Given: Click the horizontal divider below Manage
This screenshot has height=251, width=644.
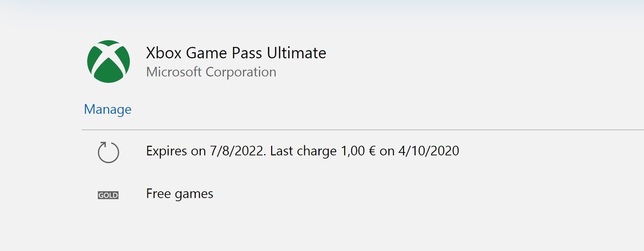Looking at the screenshot, I should (x=363, y=130).
